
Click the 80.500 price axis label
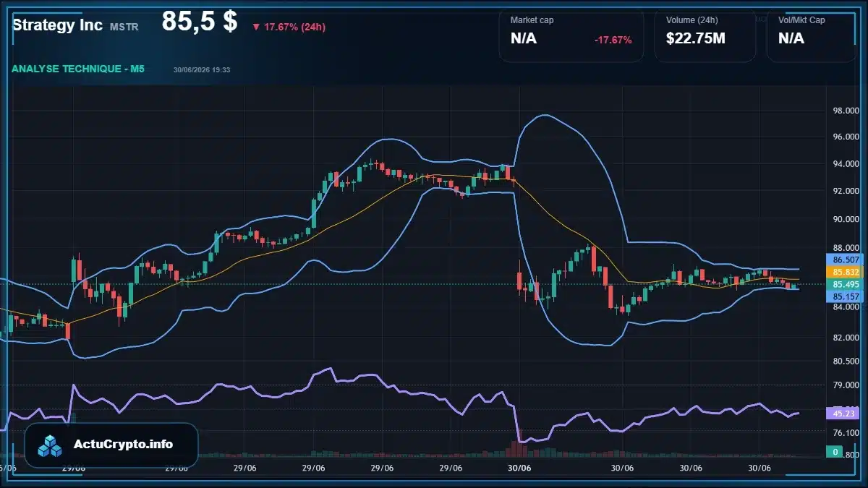coord(846,361)
